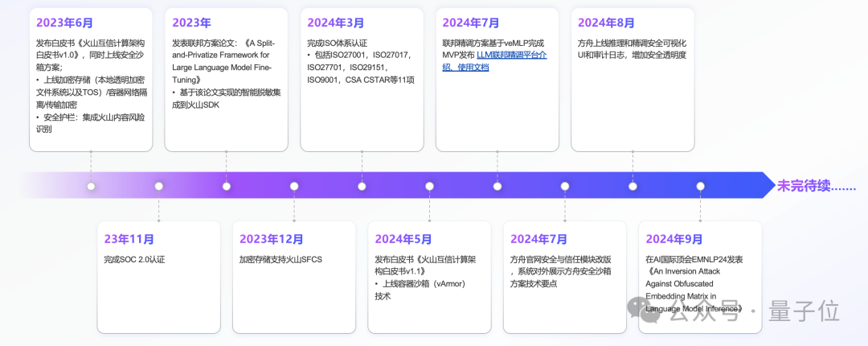Select the timeline dot for the Split-and-Privatize paper card
Screen dimensions: 868x346
pos(227,187)
